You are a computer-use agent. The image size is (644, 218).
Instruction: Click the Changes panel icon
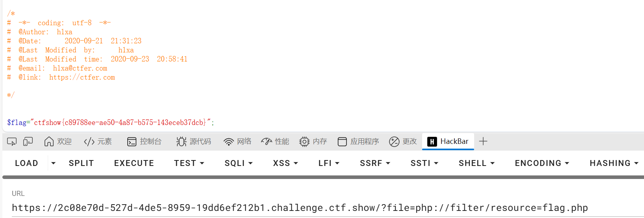click(x=394, y=142)
